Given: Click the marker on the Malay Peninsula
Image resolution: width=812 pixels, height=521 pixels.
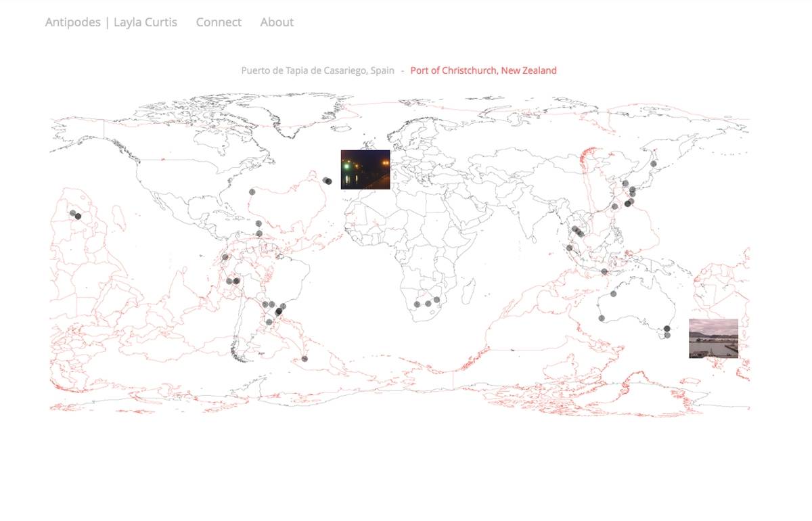Looking at the screenshot, I should coord(569,248).
